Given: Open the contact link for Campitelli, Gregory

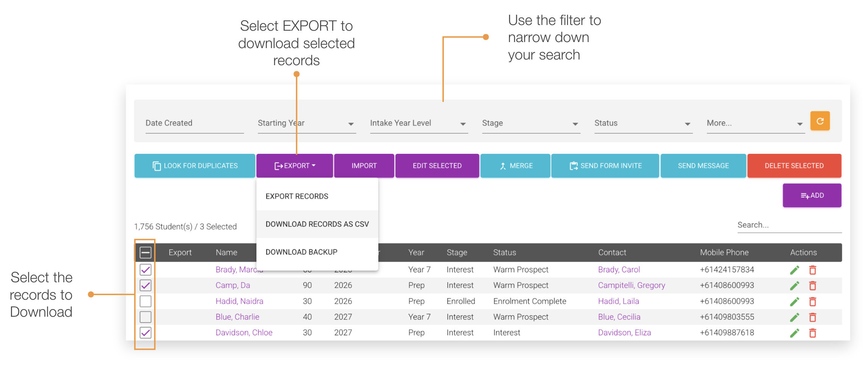Looking at the screenshot, I should (x=632, y=285).
